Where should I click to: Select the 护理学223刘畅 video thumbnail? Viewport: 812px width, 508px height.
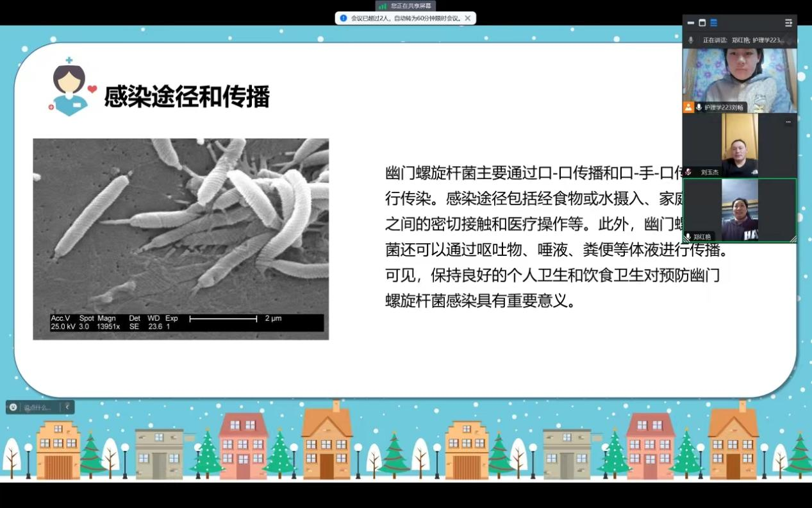tap(740, 77)
